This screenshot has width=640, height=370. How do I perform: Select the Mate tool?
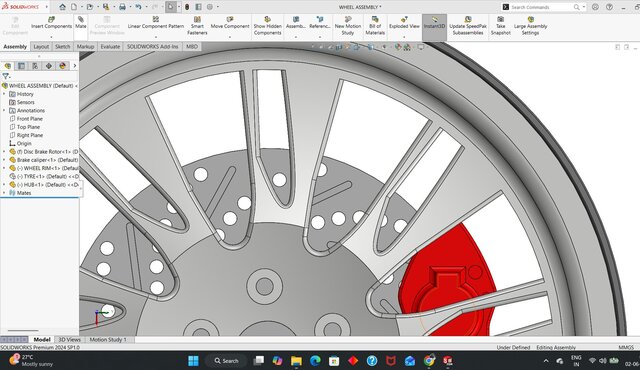click(81, 23)
